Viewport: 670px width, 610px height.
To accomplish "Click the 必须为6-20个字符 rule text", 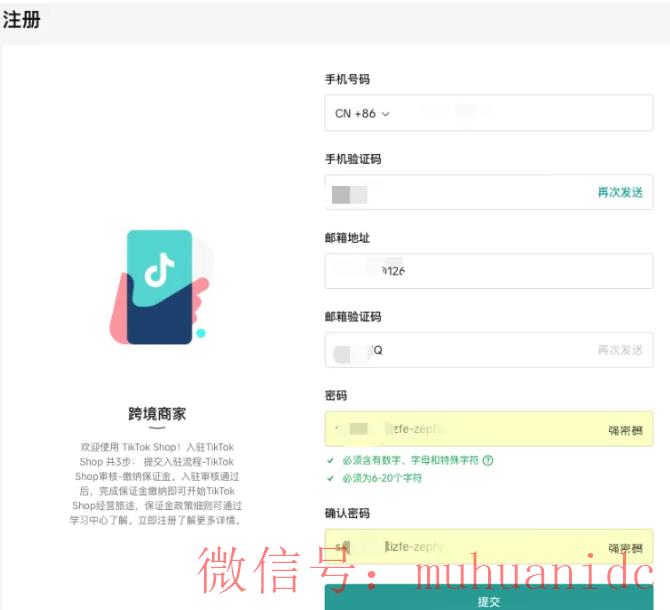I will pyautogui.click(x=382, y=478).
